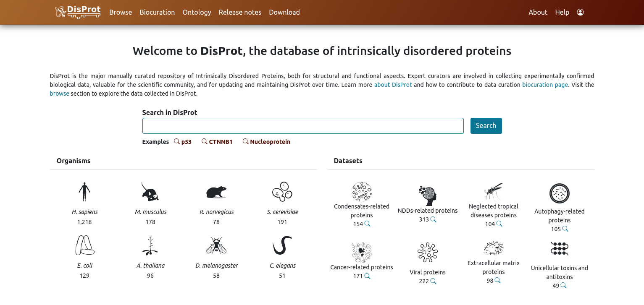Select the A. thaliana plant icon
The height and width of the screenshot is (305, 644).
coord(150,245)
